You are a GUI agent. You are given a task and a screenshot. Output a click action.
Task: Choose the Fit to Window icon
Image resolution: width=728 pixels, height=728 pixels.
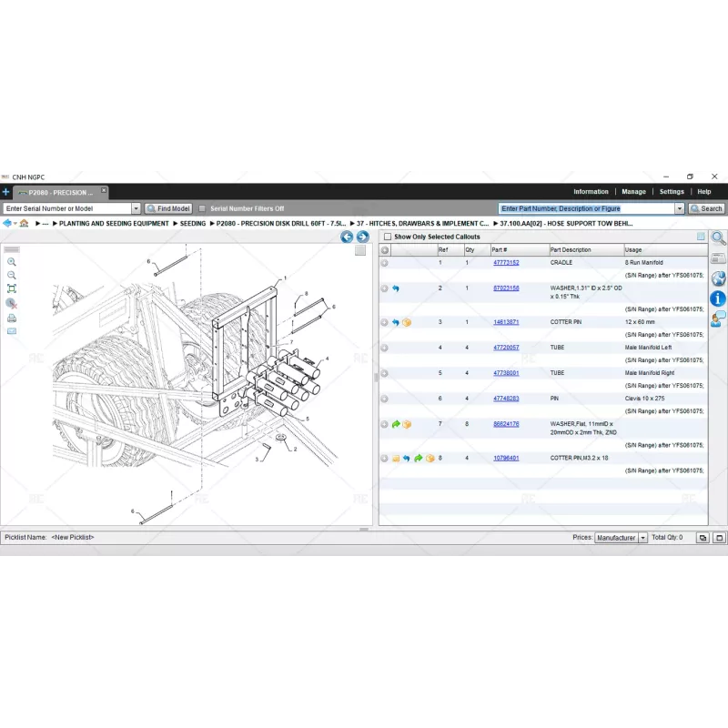click(x=12, y=288)
